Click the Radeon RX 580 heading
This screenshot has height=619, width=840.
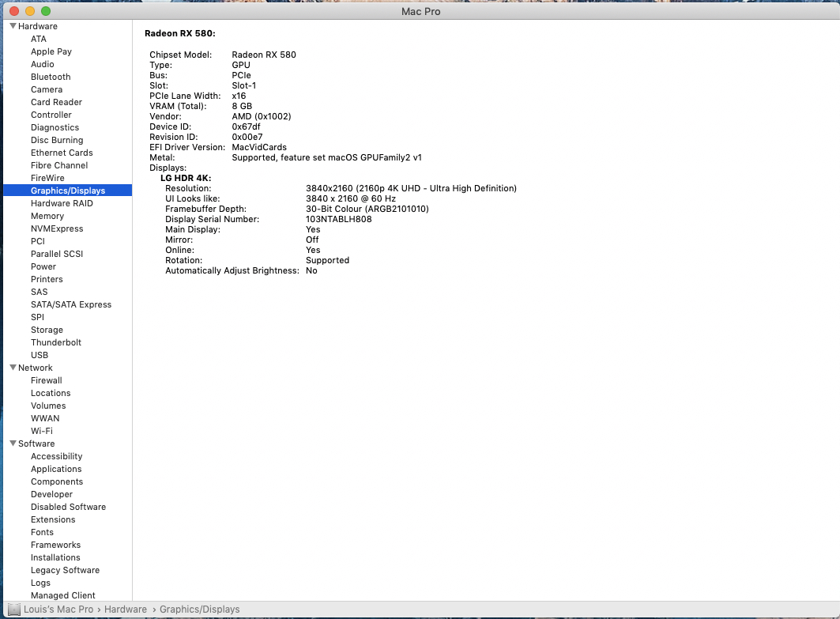tap(180, 33)
